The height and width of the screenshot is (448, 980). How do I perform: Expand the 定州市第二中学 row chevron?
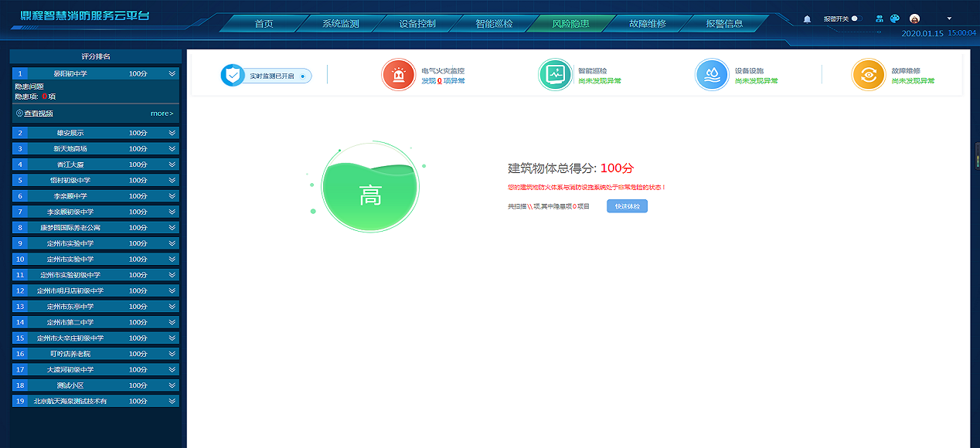pos(172,322)
